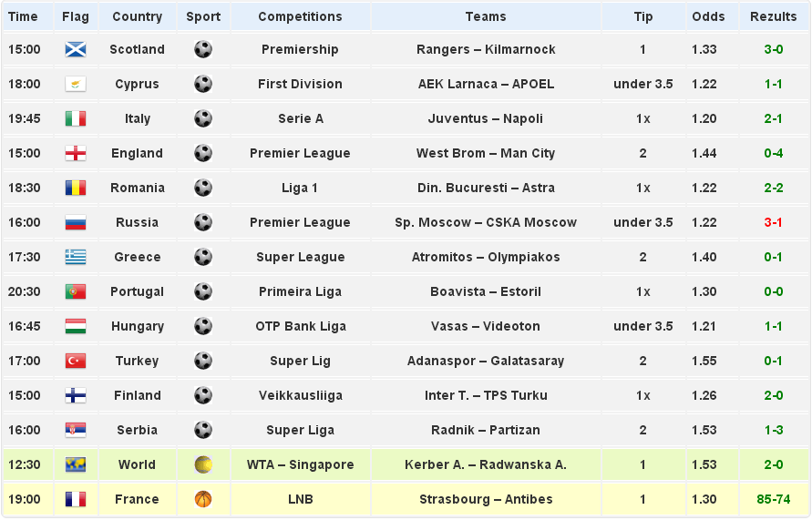Click the red 3-1 result for Sp. Moscow
The image size is (812, 520).
(x=773, y=222)
